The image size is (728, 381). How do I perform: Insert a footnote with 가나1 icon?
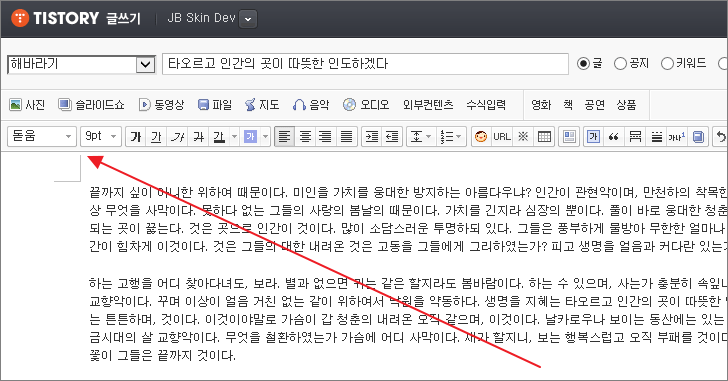(x=676, y=137)
